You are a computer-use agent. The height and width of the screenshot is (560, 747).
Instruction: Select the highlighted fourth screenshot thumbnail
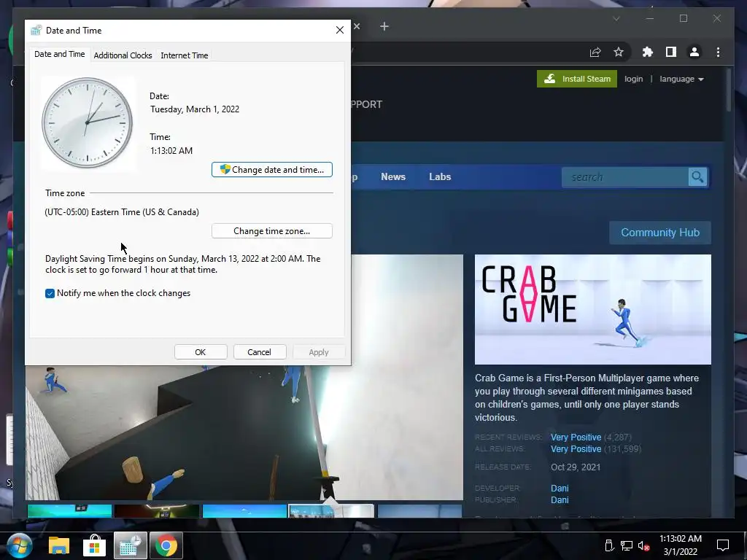tap(332, 511)
